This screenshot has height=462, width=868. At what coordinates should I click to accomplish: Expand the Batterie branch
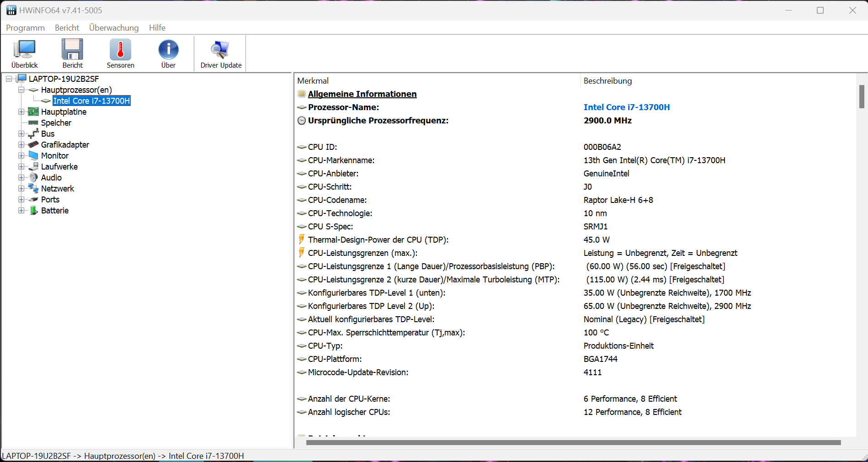pyautogui.click(x=21, y=210)
